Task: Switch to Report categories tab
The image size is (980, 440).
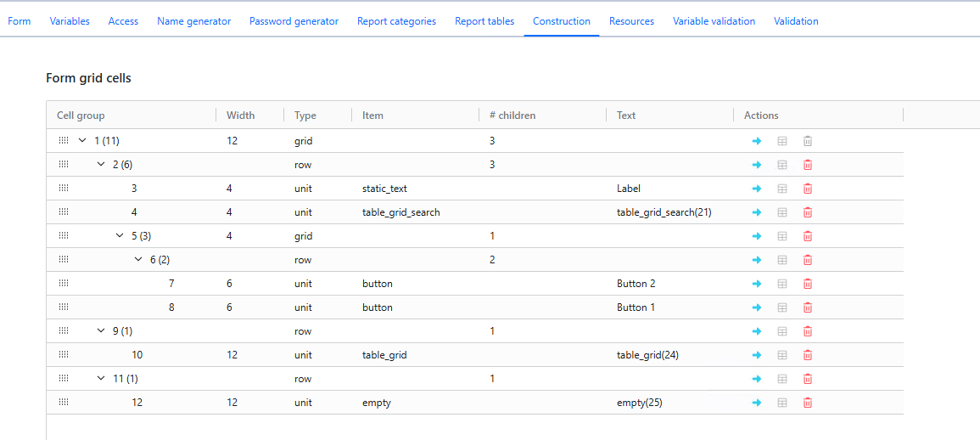Action: 396,21
